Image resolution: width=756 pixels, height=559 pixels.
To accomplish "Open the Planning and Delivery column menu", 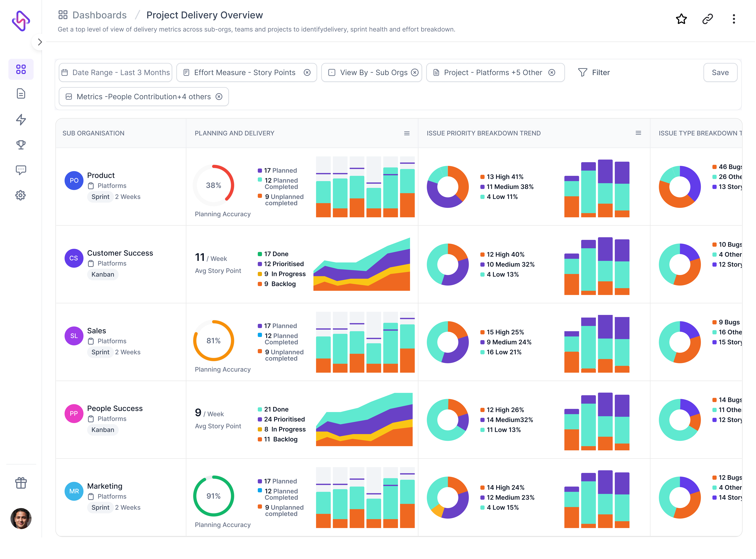I will pyautogui.click(x=407, y=133).
